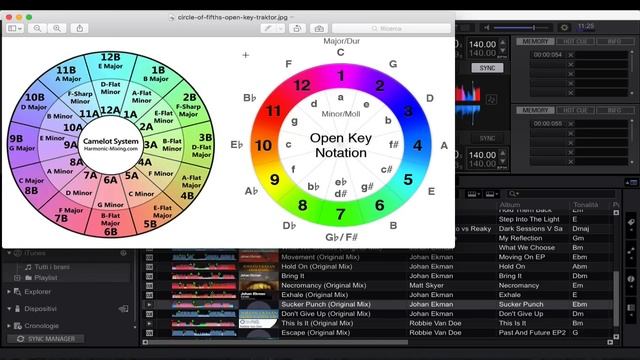The width and height of the screenshot is (640, 360).
Task: Toggle the tag panel icon on the right edge
Action: point(631,222)
